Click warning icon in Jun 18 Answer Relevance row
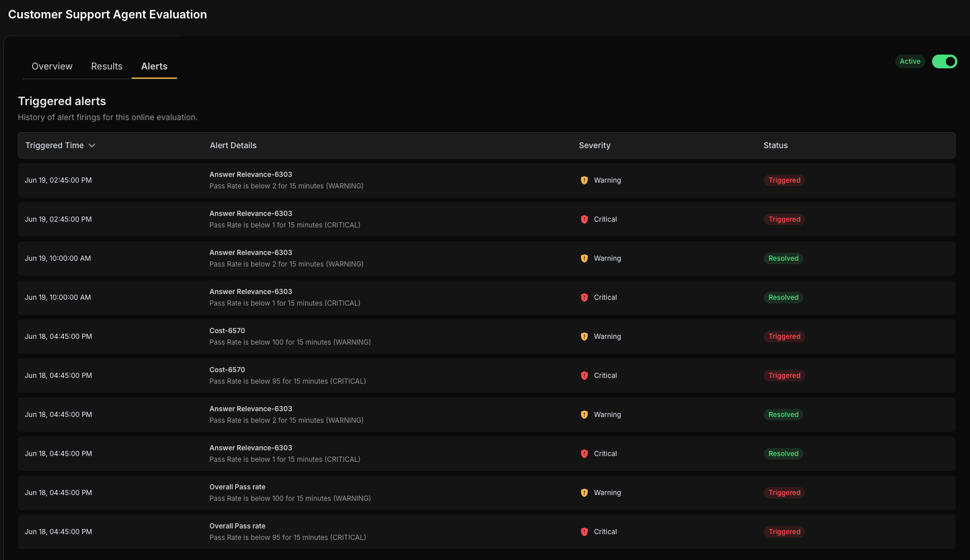 click(x=584, y=415)
